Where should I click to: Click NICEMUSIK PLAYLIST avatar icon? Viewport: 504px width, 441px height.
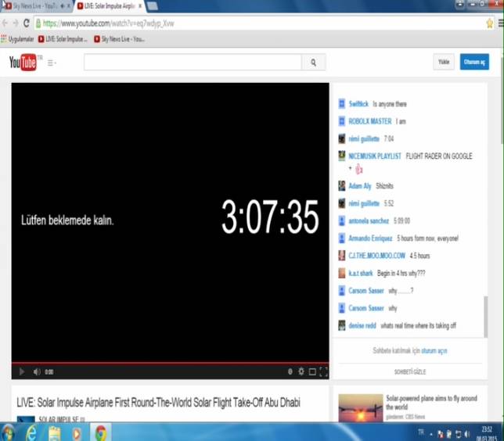(x=342, y=156)
